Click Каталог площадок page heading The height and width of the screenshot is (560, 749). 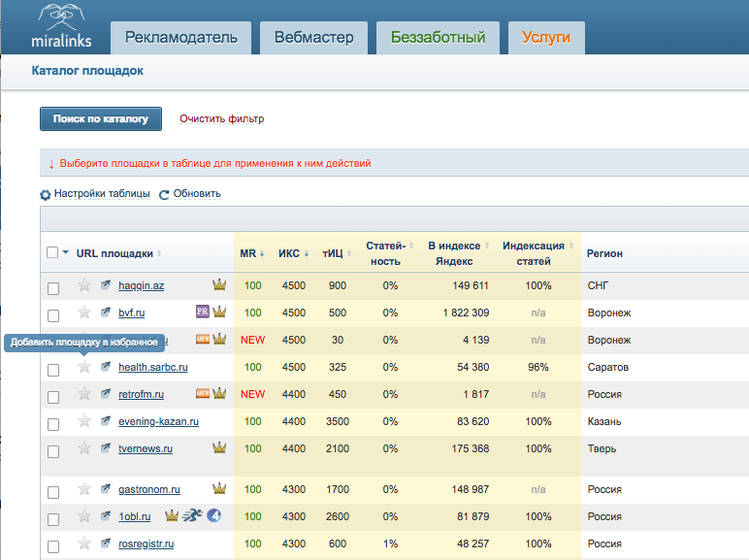tap(87, 71)
